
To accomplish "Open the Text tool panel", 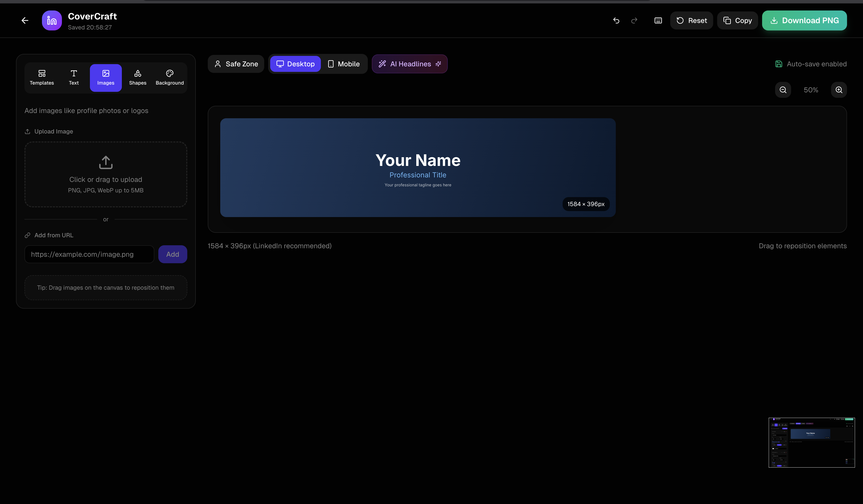I will [x=74, y=77].
